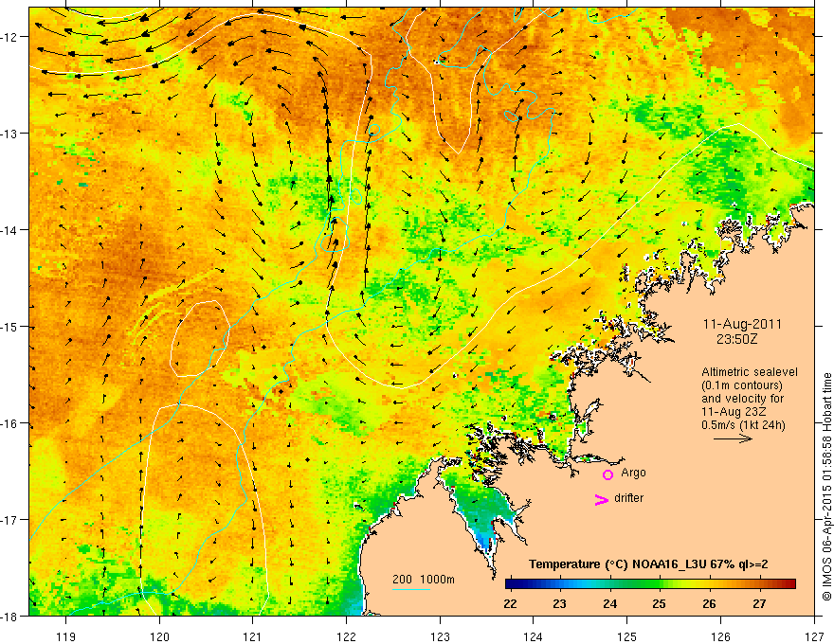Viewport: 834px width, 644px height.
Task: Click the IMOS copyright timestamp text
Action: click(x=826, y=486)
